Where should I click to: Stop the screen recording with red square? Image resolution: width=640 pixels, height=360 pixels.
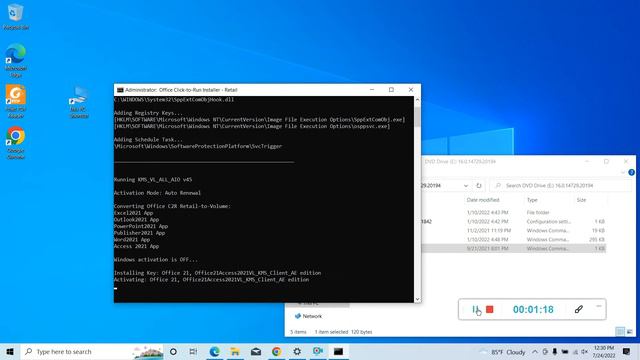[x=490, y=309]
